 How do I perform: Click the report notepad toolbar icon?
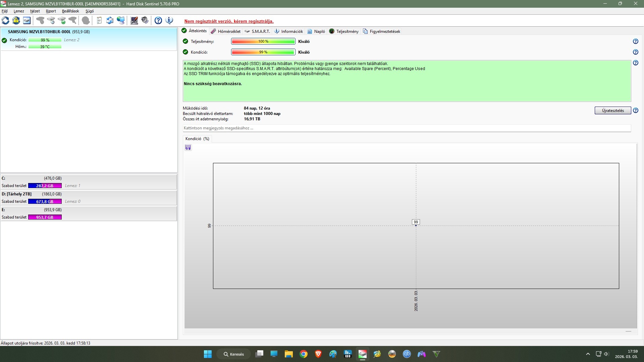click(x=99, y=21)
